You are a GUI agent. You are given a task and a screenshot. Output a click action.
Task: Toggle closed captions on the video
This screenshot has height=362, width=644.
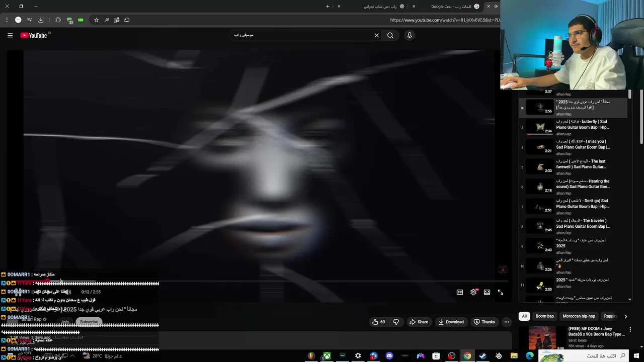(460, 292)
